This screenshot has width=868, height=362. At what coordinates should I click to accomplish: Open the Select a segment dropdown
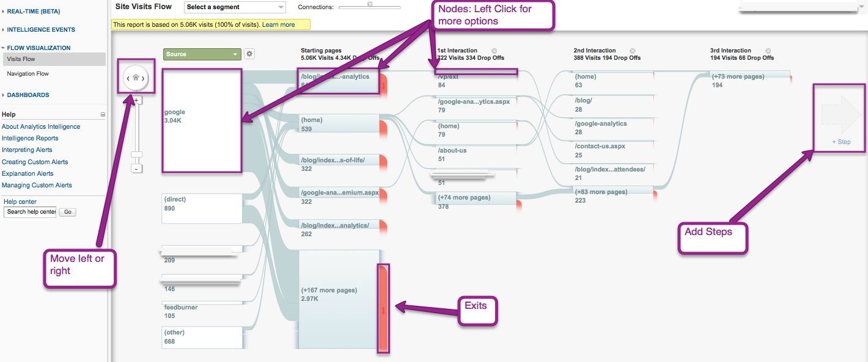[235, 7]
